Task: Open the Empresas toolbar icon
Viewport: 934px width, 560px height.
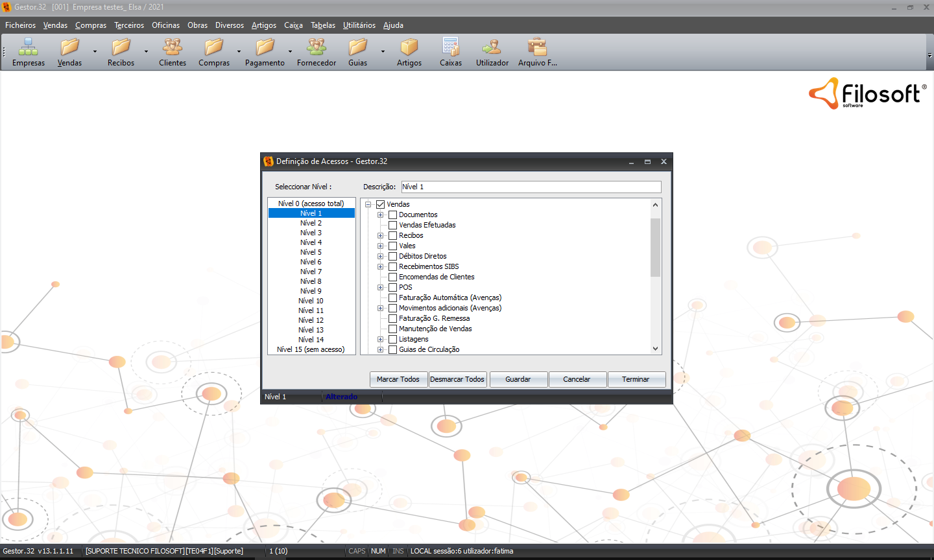Action: (28, 47)
